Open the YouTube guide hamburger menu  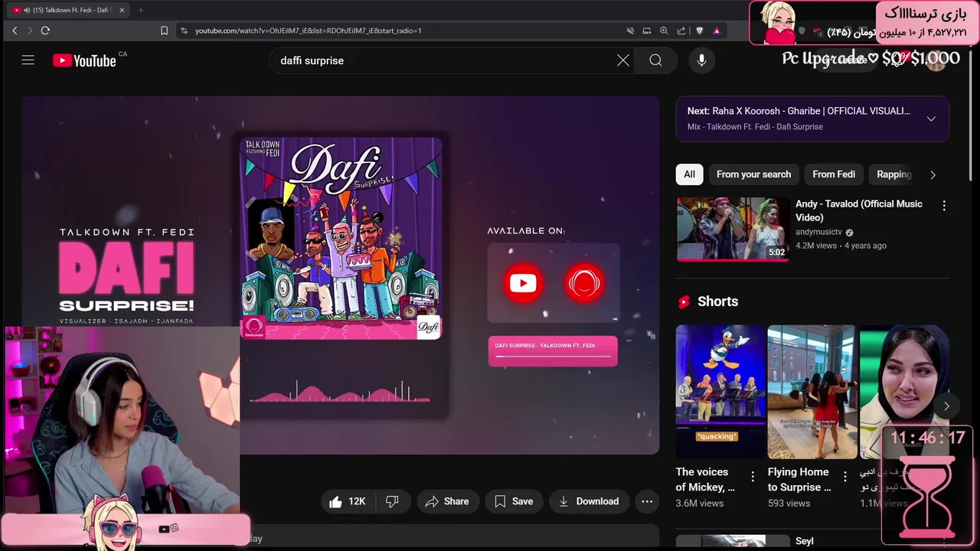[28, 60]
